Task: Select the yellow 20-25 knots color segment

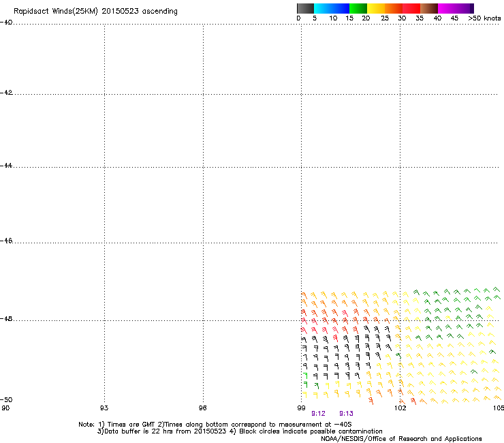Action: click(376, 8)
